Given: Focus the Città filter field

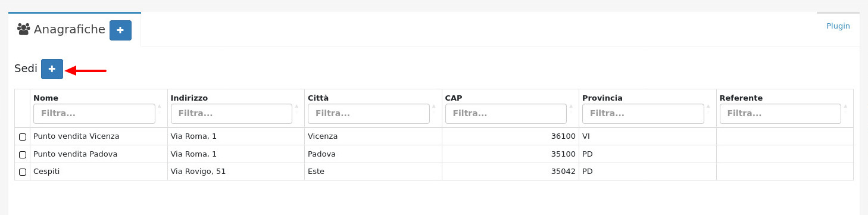Looking at the screenshot, I should (x=369, y=114).
